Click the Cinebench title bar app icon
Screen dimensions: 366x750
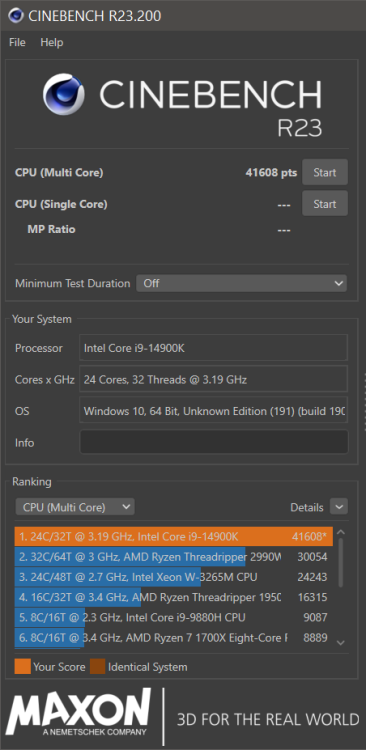coord(16,16)
